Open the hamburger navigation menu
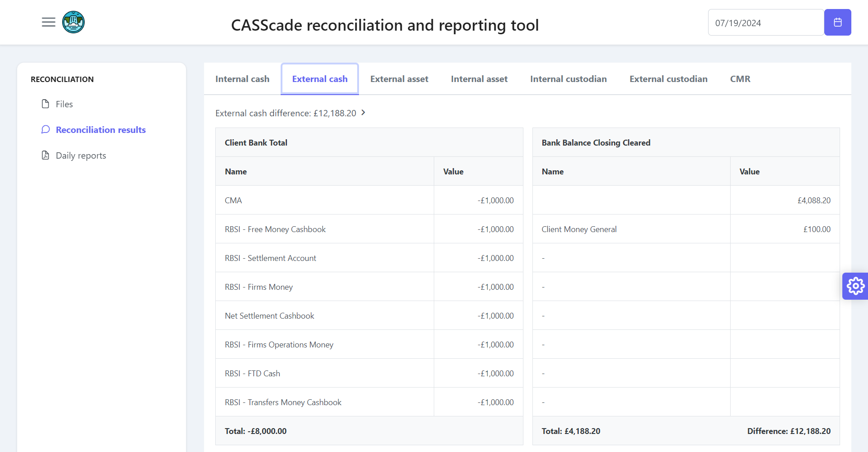The height and width of the screenshot is (452, 868). pos(49,22)
